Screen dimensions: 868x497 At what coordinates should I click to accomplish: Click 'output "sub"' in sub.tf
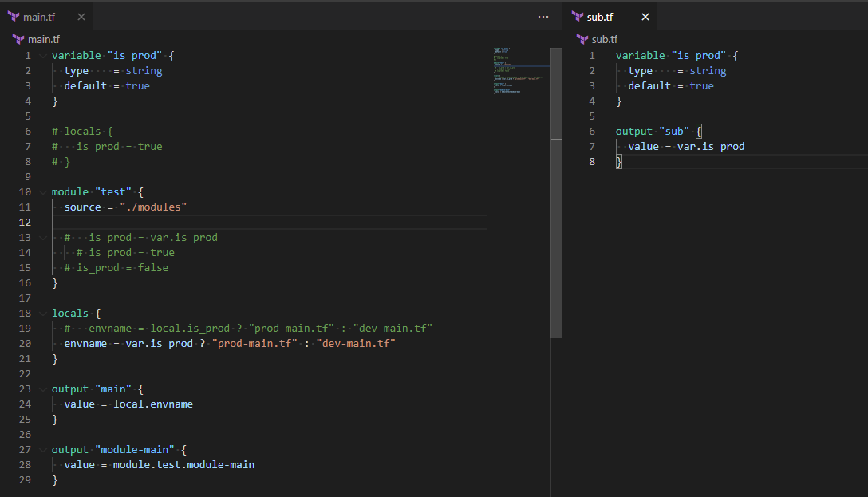tap(652, 131)
